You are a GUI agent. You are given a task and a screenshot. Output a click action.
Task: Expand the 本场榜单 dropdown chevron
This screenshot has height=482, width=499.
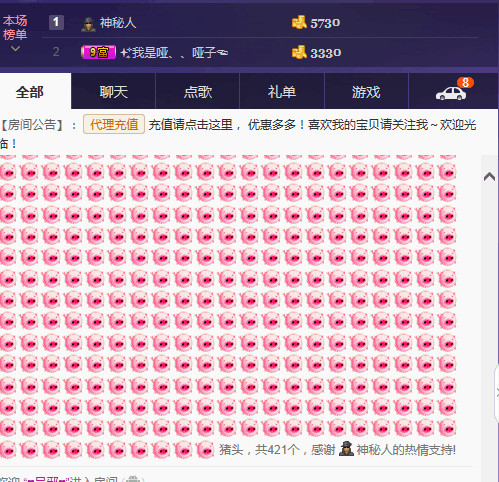[x=15, y=49]
